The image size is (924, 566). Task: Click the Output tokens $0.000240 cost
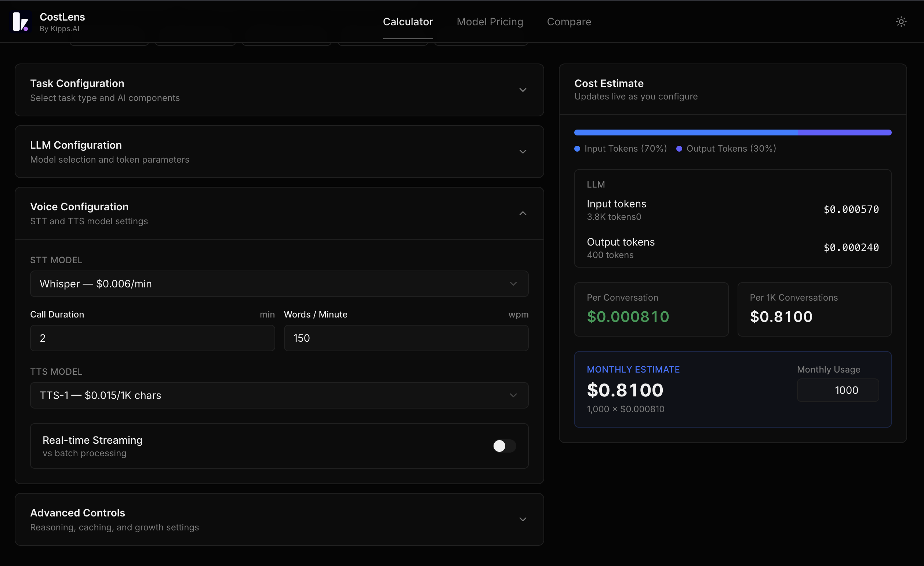pyautogui.click(x=851, y=248)
